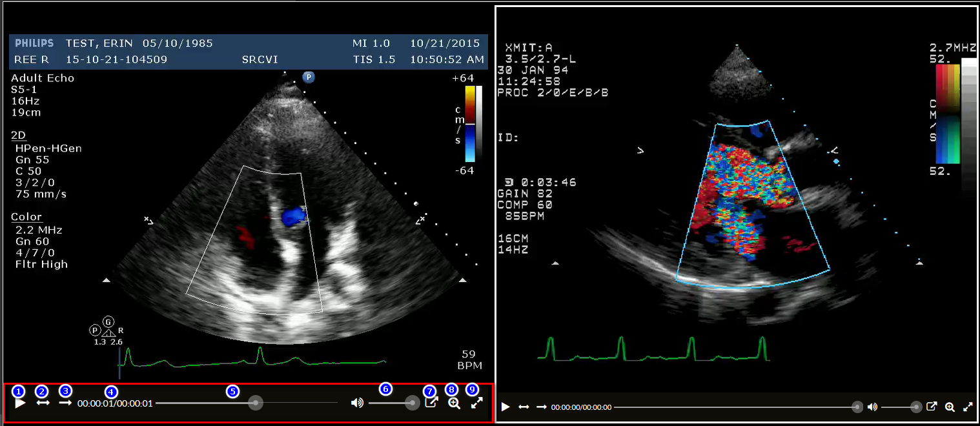This screenshot has width=980, height=426.
Task: Click the double-headed arrow icon in left player
Action: pyautogui.click(x=43, y=403)
